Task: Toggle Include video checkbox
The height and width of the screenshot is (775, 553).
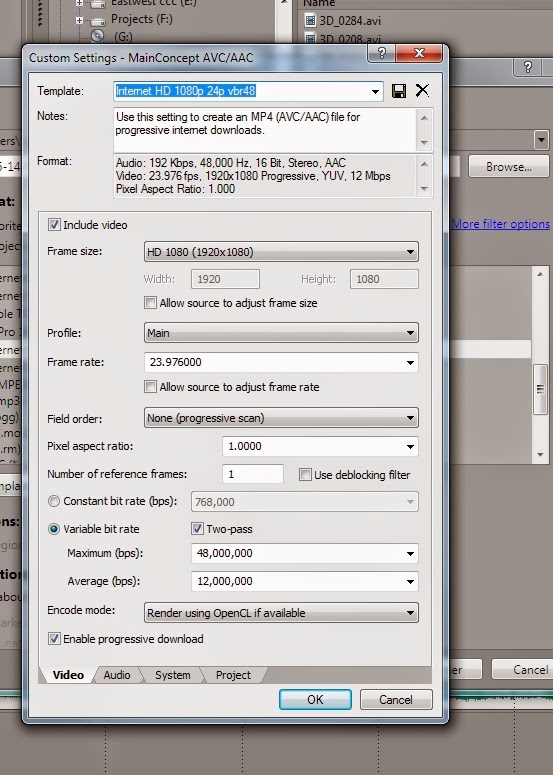Action: coord(54,225)
